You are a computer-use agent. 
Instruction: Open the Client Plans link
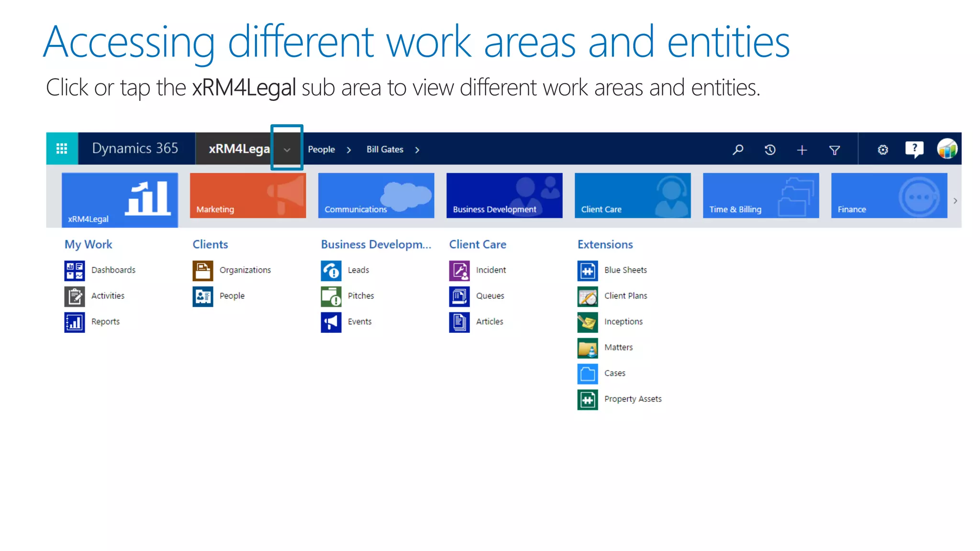(625, 296)
